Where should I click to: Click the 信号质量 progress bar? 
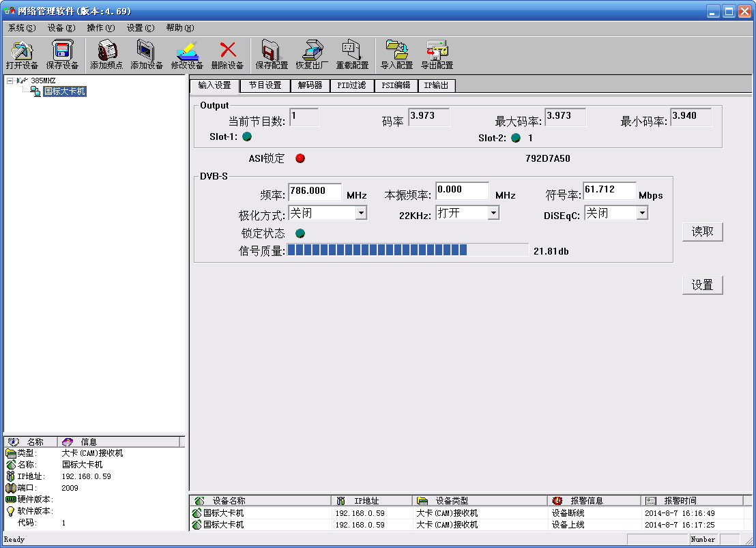(x=408, y=250)
